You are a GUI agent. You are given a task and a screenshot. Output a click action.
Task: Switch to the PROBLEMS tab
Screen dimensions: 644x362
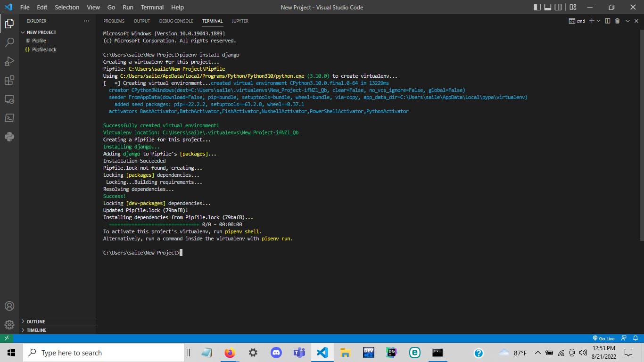[x=114, y=21]
